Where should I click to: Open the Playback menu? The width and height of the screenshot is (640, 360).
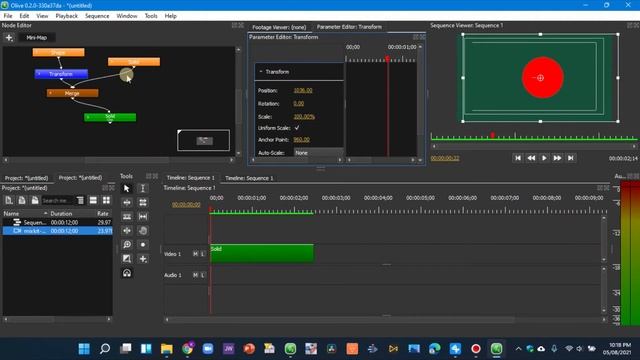(67, 16)
